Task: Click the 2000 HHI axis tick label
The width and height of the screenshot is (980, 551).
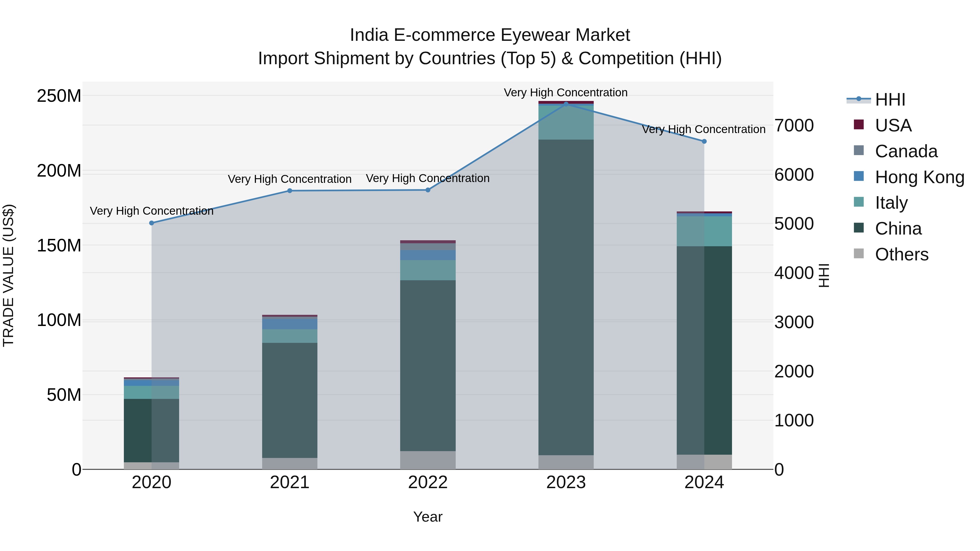Action: point(794,371)
